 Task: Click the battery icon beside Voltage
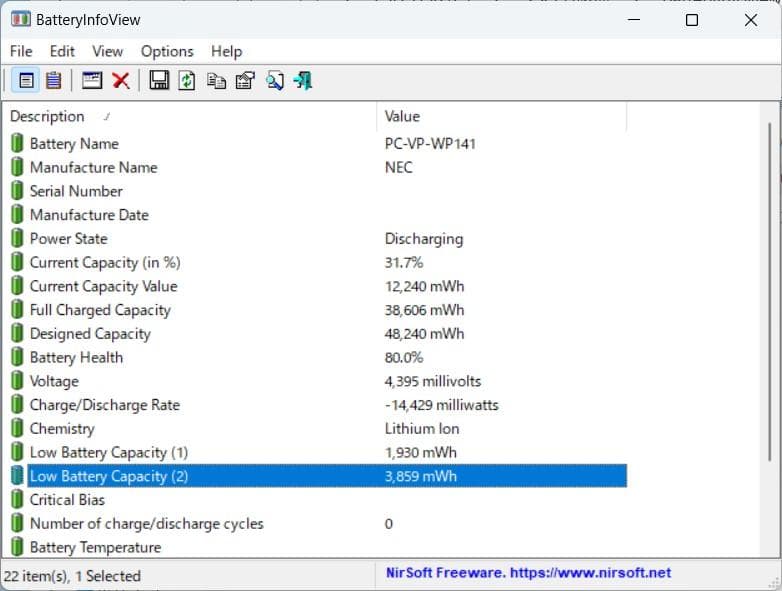(x=17, y=381)
